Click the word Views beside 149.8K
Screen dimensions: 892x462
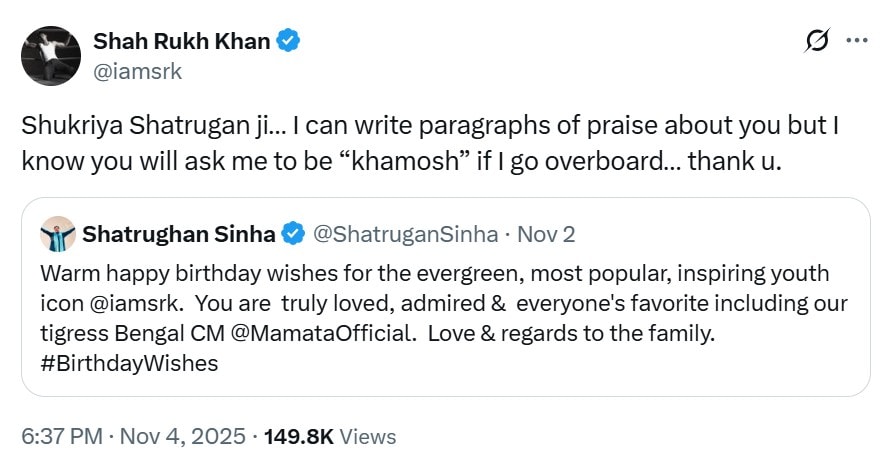pos(368,437)
